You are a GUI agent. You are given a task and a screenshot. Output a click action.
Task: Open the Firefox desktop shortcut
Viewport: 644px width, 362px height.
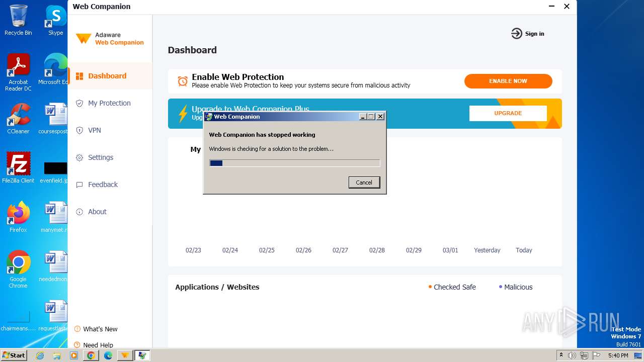18,217
